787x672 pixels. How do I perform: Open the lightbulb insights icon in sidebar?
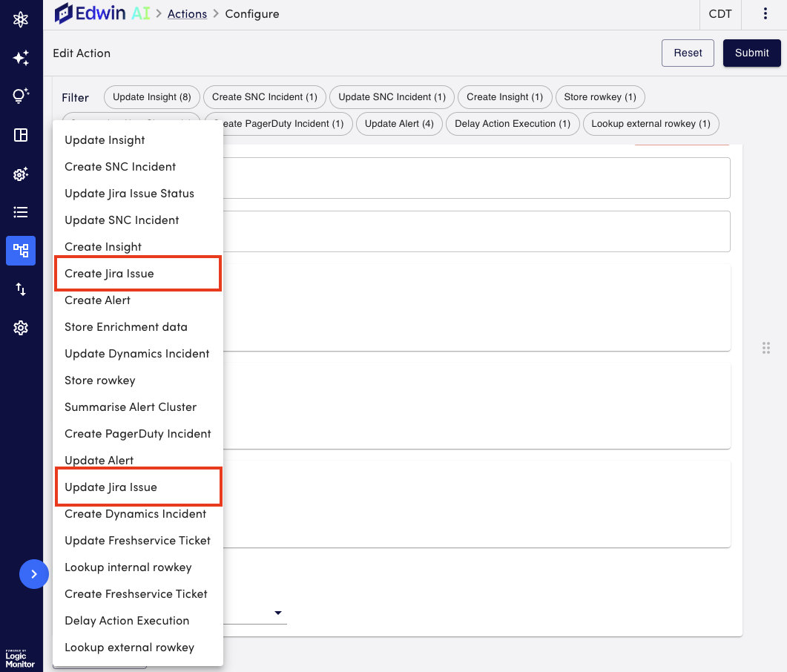pos(21,96)
